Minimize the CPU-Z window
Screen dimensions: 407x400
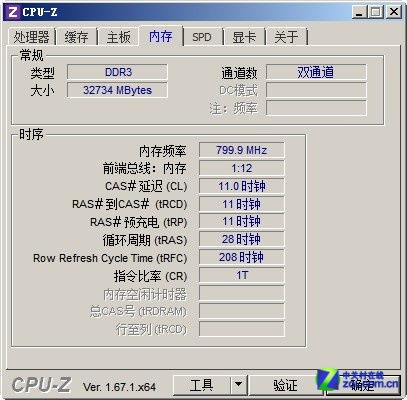pos(359,12)
